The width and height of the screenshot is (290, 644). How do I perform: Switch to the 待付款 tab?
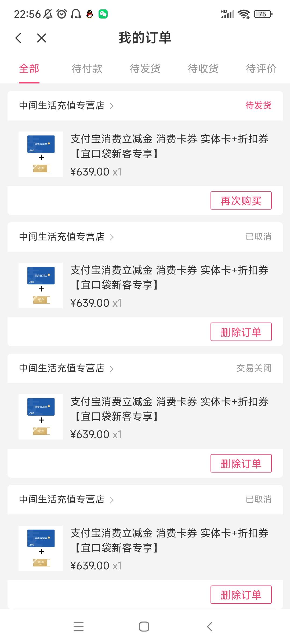(x=87, y=69)
